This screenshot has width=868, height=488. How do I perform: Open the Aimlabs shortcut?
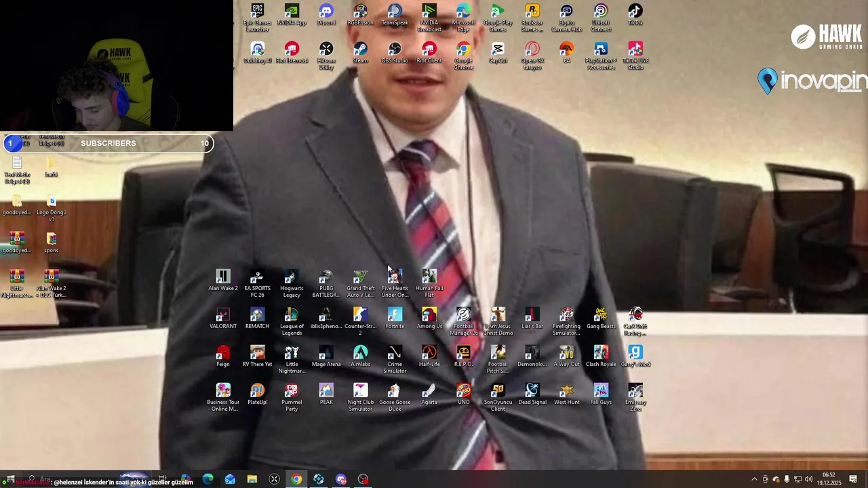[x=360, y=357]
